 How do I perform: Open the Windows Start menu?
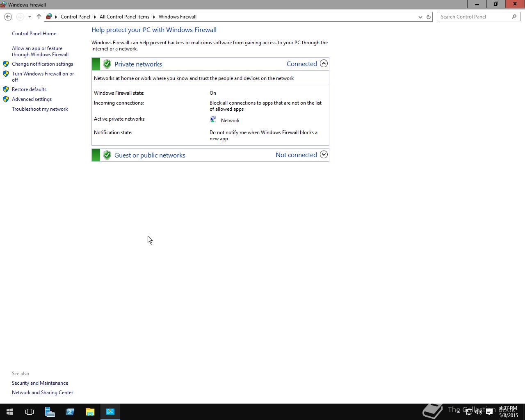tap(10, 412)
